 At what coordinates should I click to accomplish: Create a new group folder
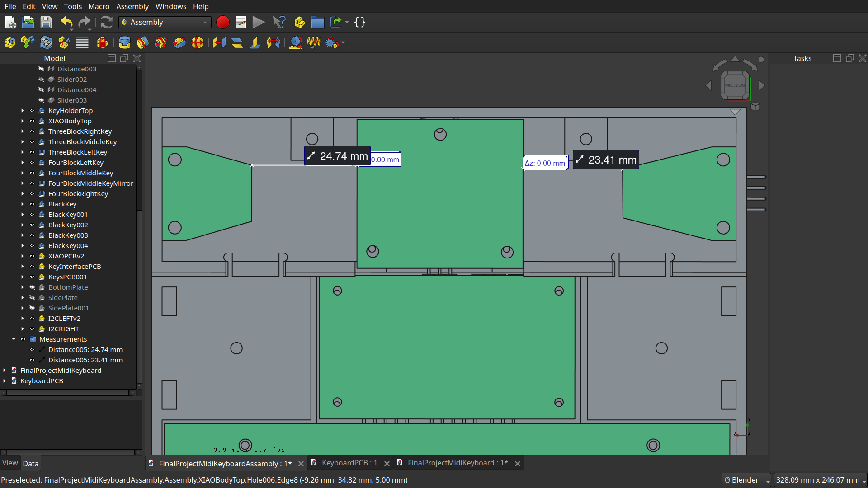pos(318,22)
